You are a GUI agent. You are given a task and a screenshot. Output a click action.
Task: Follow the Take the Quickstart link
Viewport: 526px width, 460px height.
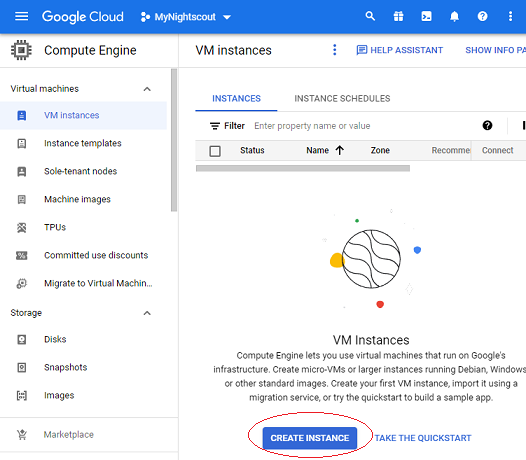click(x=423, y=438)
